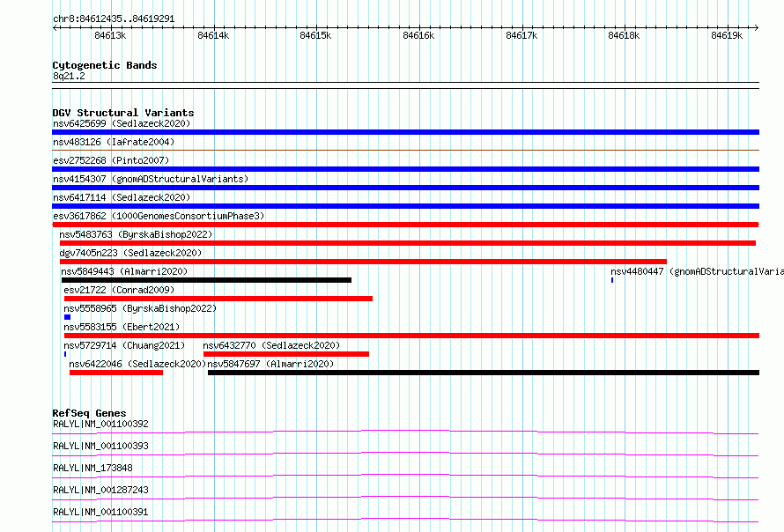Click the black bar under nsv5849443
The image size is (784, 532).
click(x=206, y=280)
